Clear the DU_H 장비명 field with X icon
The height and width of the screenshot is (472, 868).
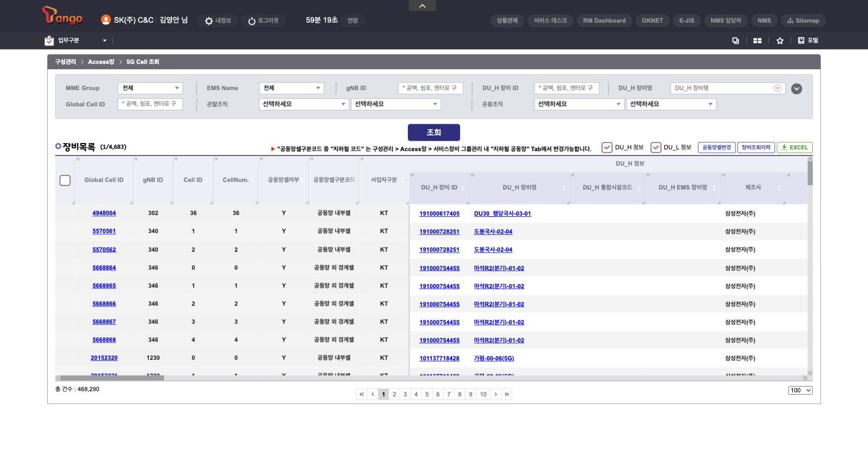777,88
